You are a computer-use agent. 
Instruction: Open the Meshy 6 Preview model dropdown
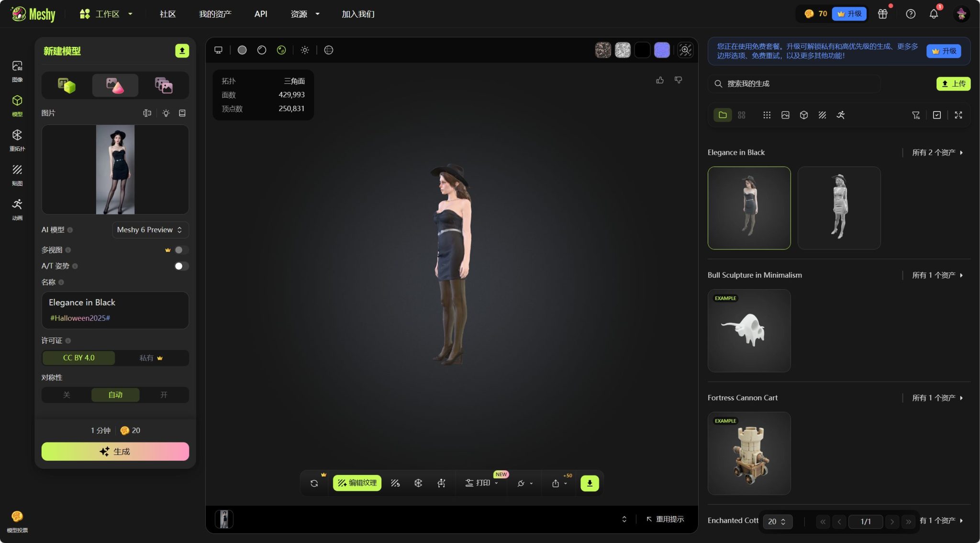(150, 230)
